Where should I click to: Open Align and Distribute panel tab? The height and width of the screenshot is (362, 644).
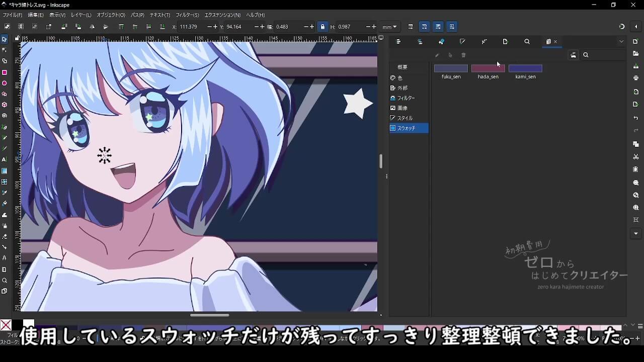(x=398, y=42)
